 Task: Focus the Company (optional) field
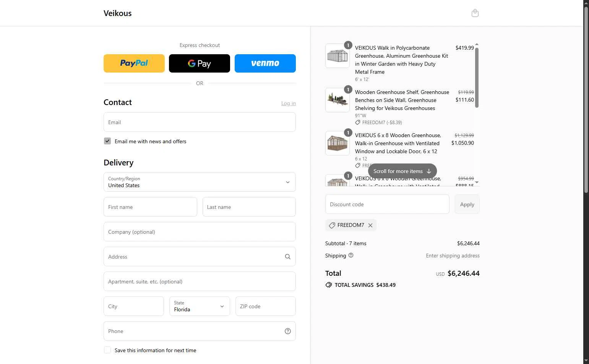coord(200,232)
